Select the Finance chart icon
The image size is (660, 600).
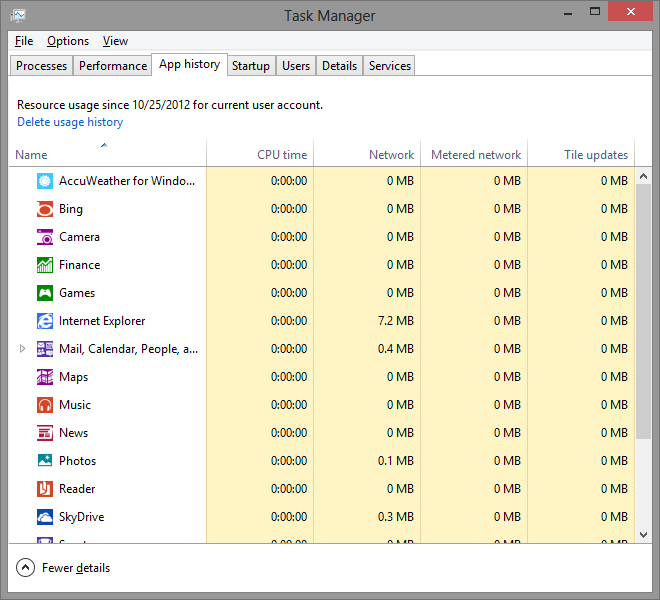(x=45, y=265)
